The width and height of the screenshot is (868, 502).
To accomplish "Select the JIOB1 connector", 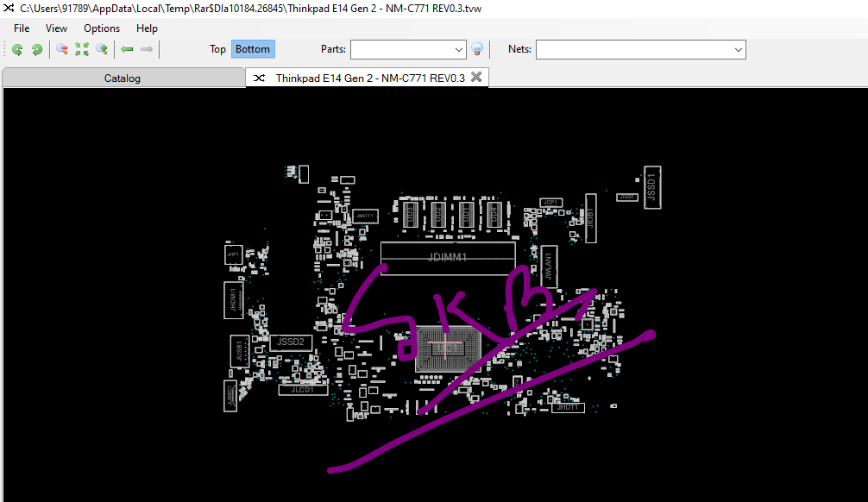I will 591,218.
